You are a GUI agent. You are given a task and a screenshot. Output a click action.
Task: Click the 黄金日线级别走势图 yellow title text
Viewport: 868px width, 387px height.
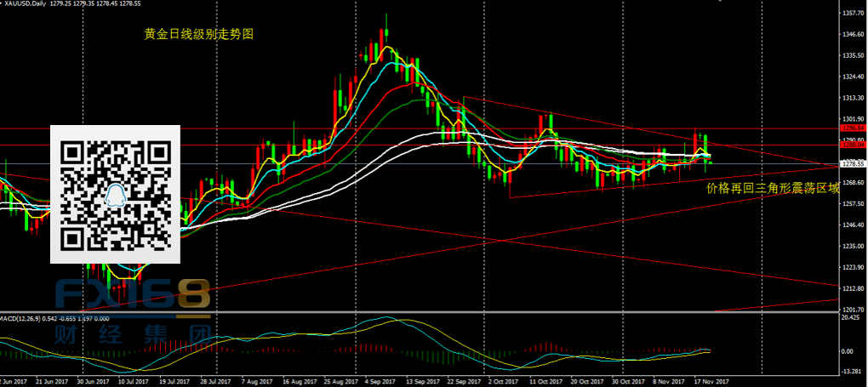[198, 35]
